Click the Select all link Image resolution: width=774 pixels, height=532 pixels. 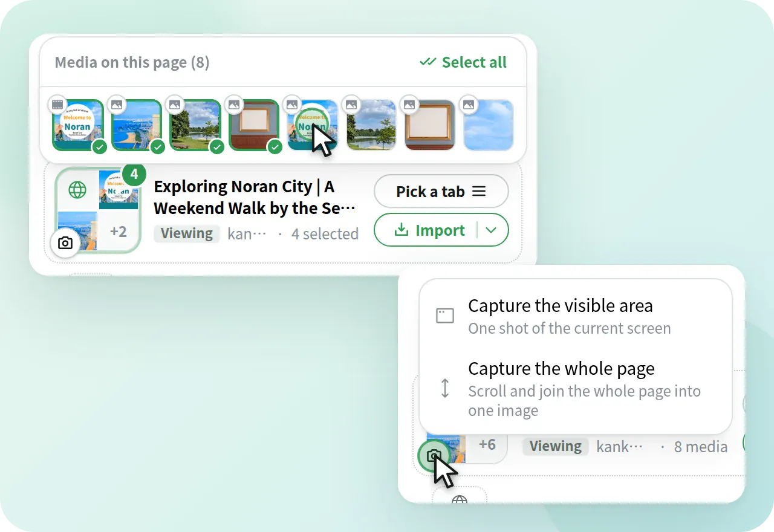tap(463, 62)
